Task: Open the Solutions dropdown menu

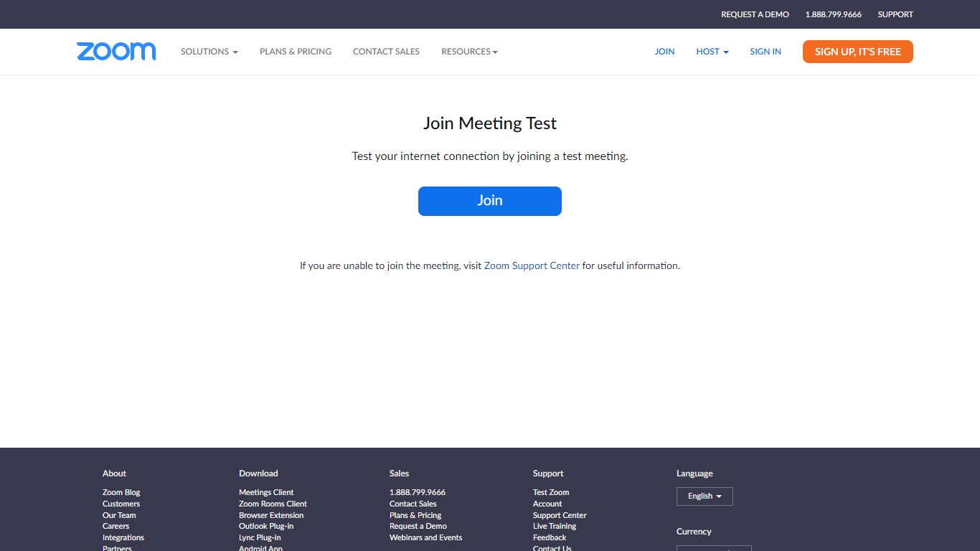Action: click(x=209, y=52)
